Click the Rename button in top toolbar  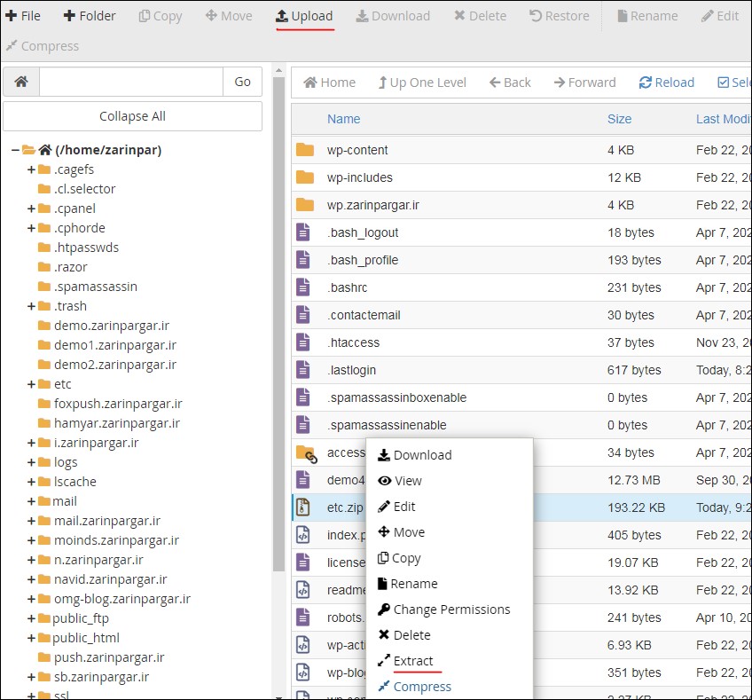click(x=647, y=16)
